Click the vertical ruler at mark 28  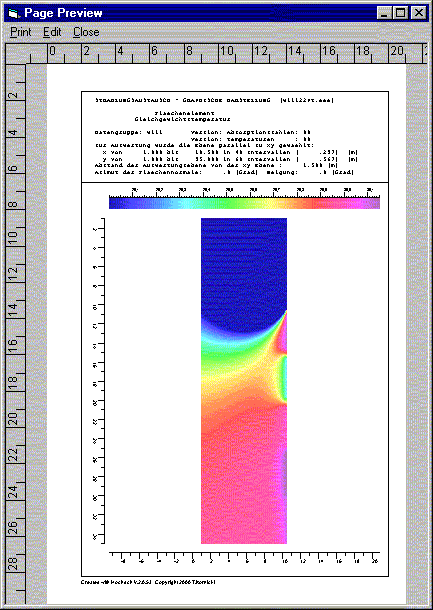tap(13, 564)
